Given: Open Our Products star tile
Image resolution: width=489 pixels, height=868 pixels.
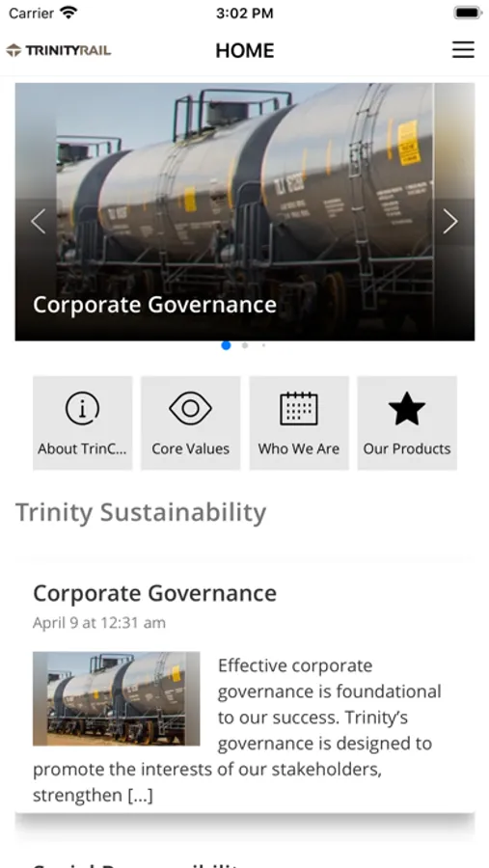Looking at the screenshot, I should pyautogui.click(x=407, y=423).
